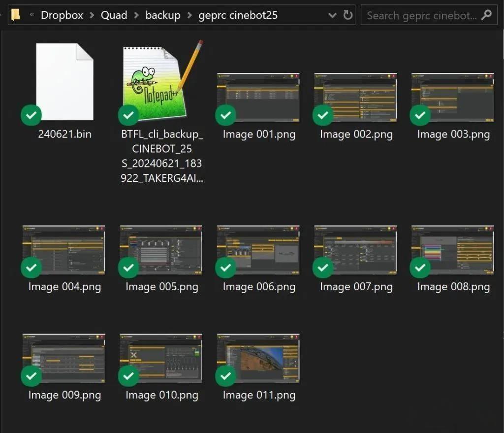Select Image 001.png thumbnail
This screenshot has width=504, height=433.
point(258,98)
